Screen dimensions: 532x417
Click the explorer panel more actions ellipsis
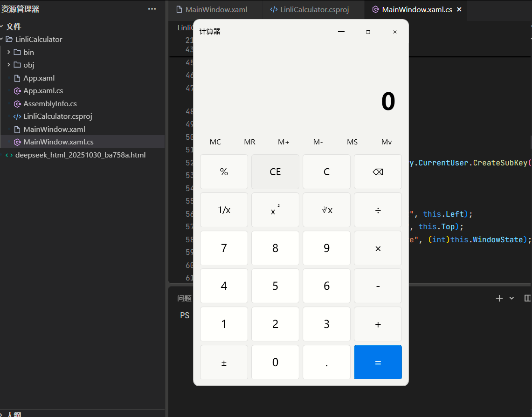coord(152,9)
